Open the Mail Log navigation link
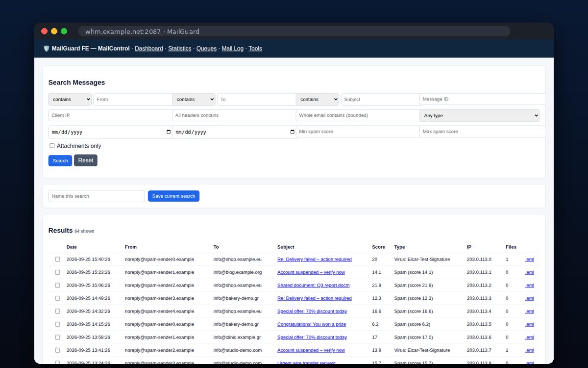Viewport: 588px width, 368px height. click(233, 49)
